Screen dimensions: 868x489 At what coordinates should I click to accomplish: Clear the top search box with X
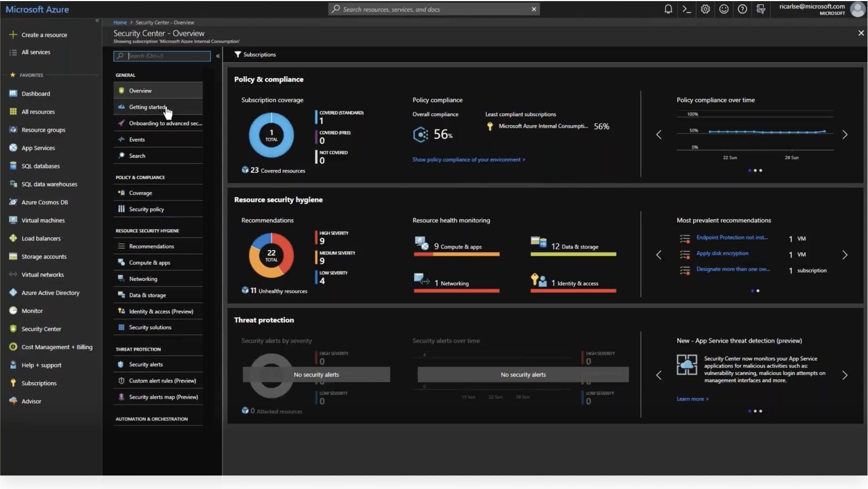(534, 9)
